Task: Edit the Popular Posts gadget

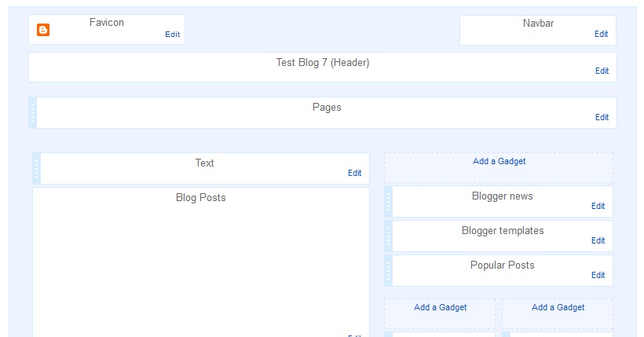Action: coord(598,275)
